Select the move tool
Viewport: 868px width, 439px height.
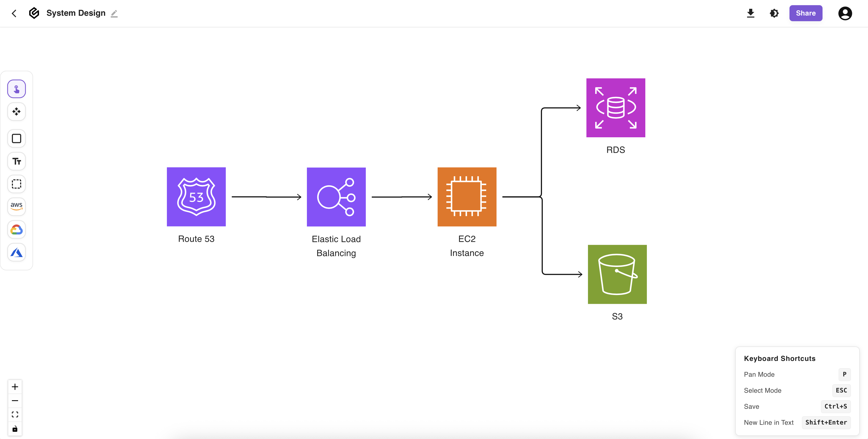click(17, 112)
